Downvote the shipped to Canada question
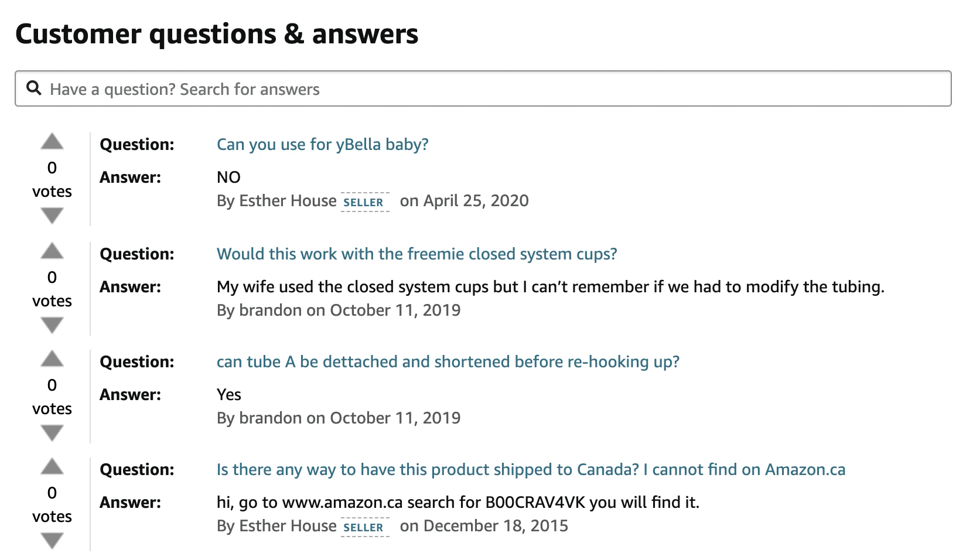956x560 pixels. [52, 541]
